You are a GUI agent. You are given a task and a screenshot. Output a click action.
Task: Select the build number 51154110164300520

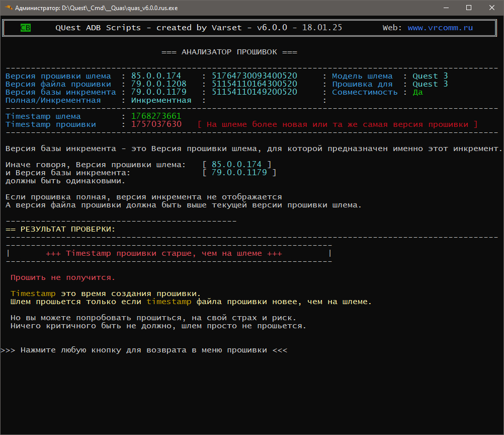254,84
